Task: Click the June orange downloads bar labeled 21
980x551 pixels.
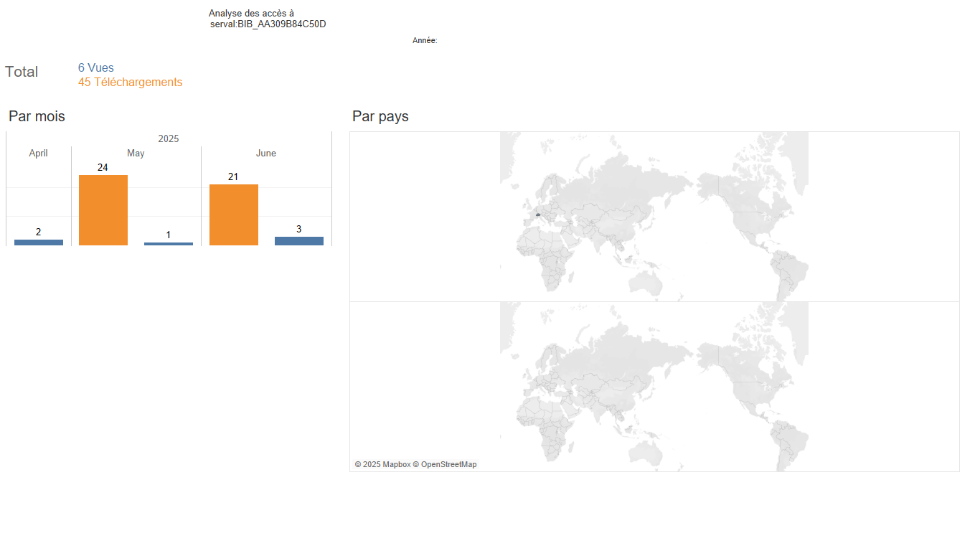Action: [234, 215]
